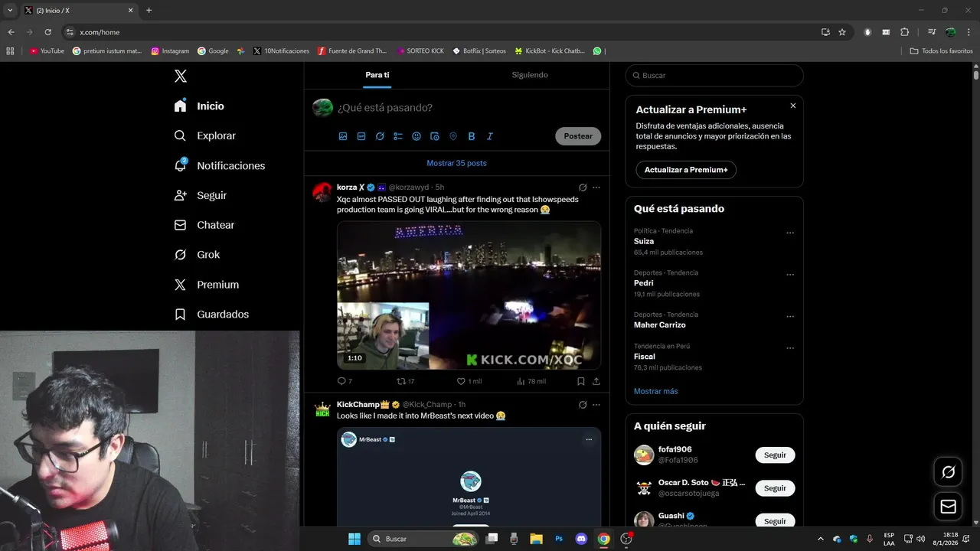Explain korza's post with the Grok icon
This screenshot has width=980, height=551.
[583, 187]
